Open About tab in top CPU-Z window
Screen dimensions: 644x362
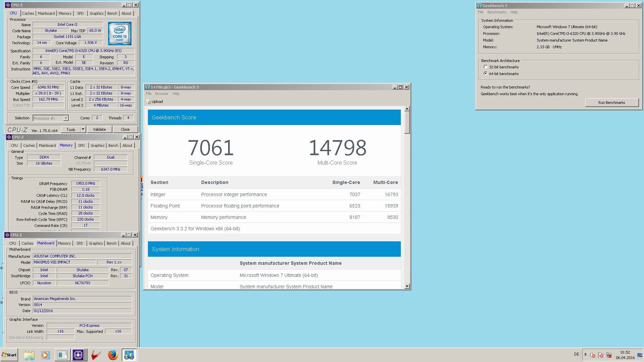tap(126, 13)
